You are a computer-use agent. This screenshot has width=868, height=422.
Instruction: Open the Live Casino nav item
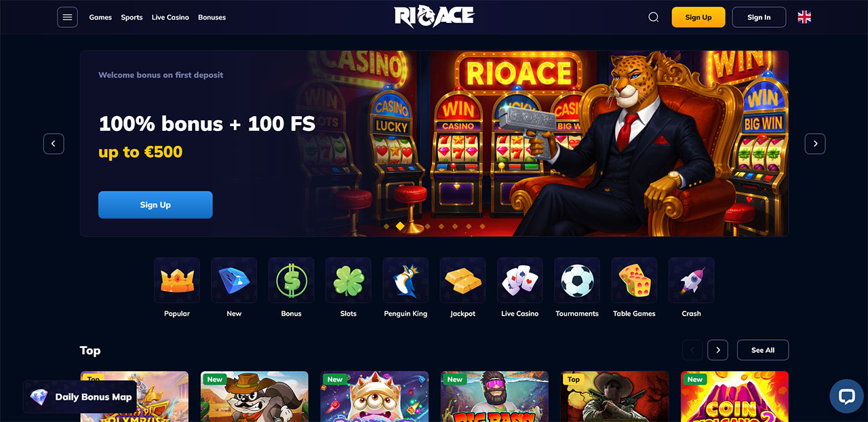170,17
